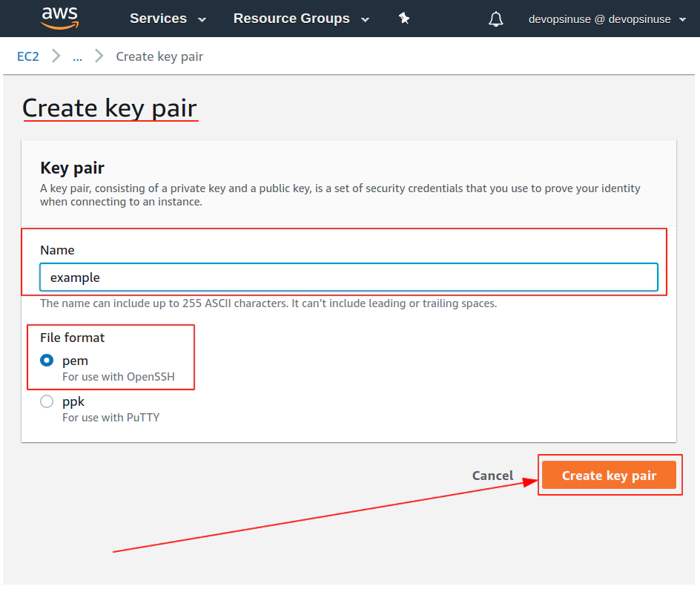Choose the pem label text
The width and height of the screenshot is (700, 595).
pyautogui.click(x=75, y=361)
